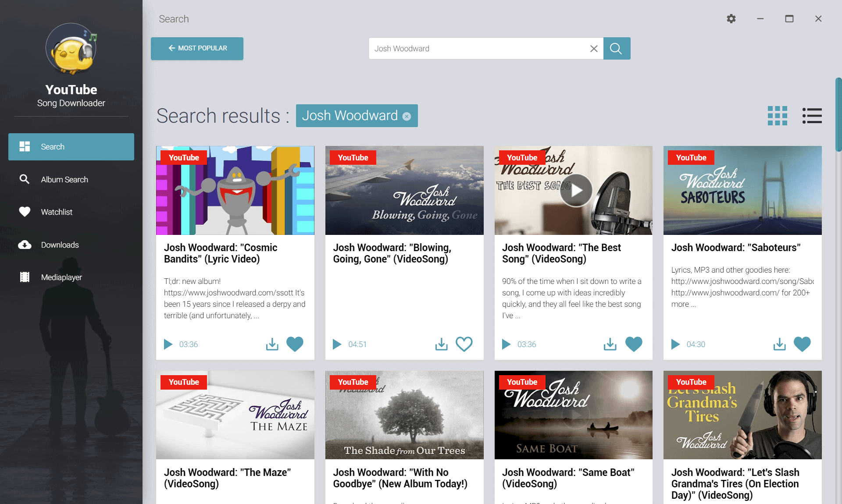842x504 pixels.
Task: Click the download icon for 'Cosmic Bandits'
Action: click(x=272, y=344)
